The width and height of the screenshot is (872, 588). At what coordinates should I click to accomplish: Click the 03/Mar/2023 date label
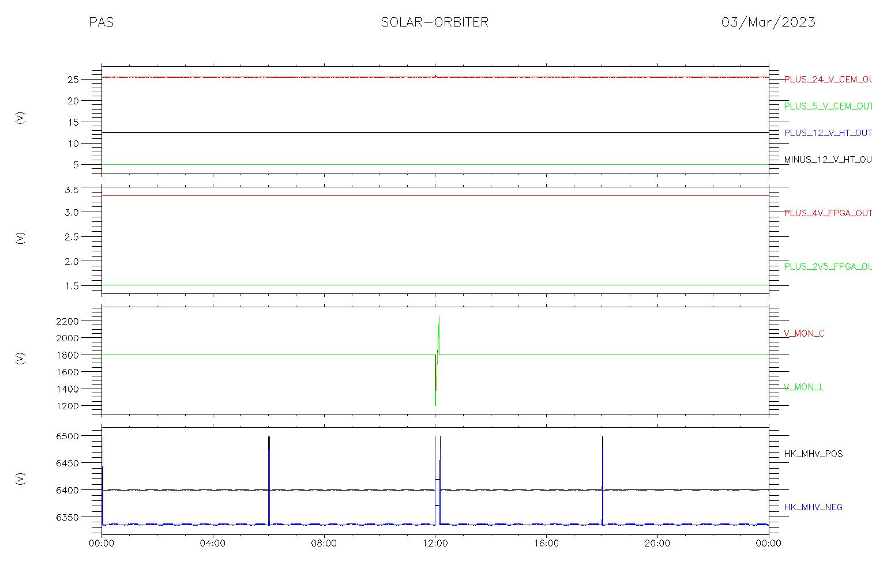(768, 22)
